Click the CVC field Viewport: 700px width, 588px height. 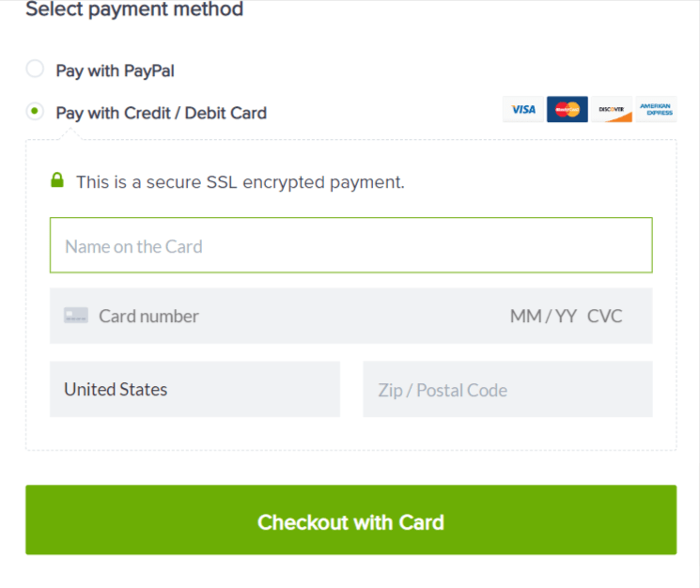click(604, 317)
